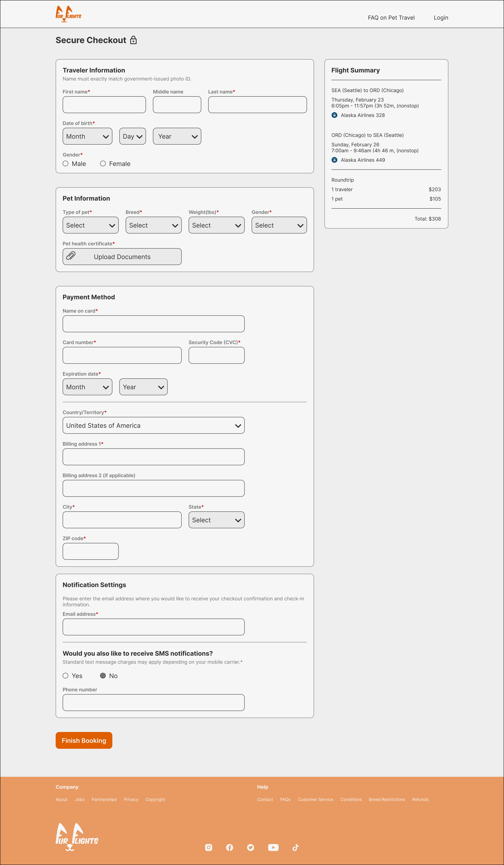The image size is (504, 865).
Task: Click the Email address input field
Action: point(153,627)
